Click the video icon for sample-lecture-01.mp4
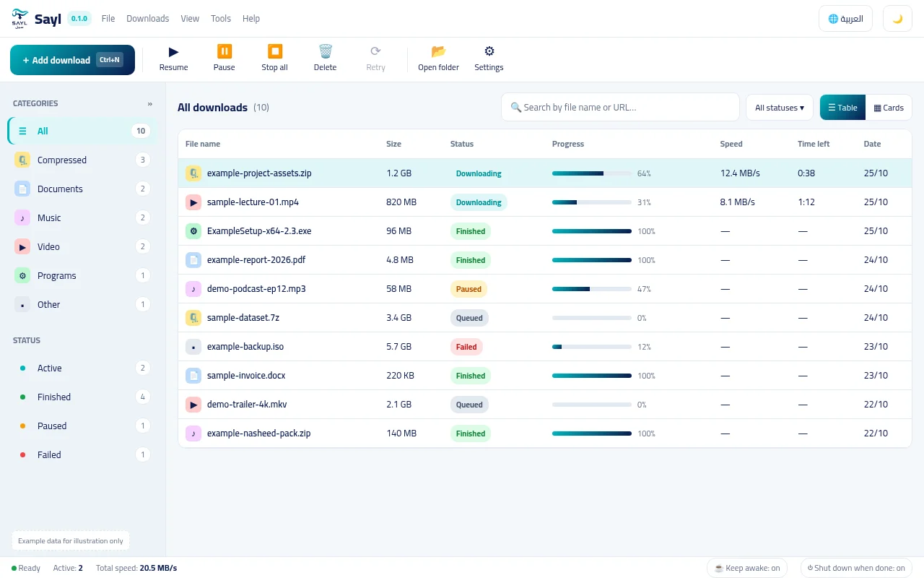This screenshot has height=578, width=924. pos(193,202)
